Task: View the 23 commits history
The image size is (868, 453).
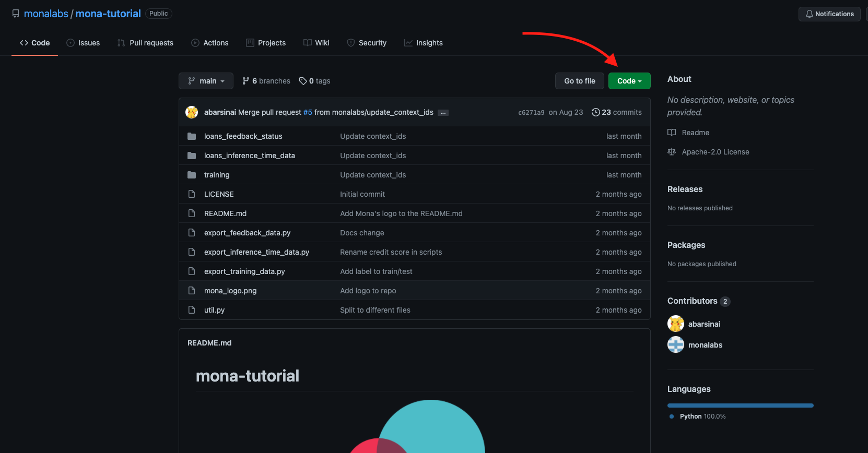Action: 616,112
